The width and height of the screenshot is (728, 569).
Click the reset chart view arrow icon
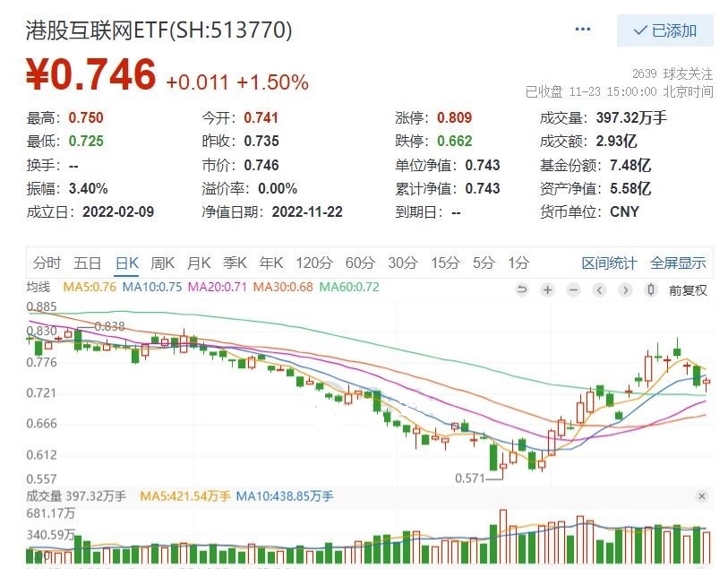523,289
